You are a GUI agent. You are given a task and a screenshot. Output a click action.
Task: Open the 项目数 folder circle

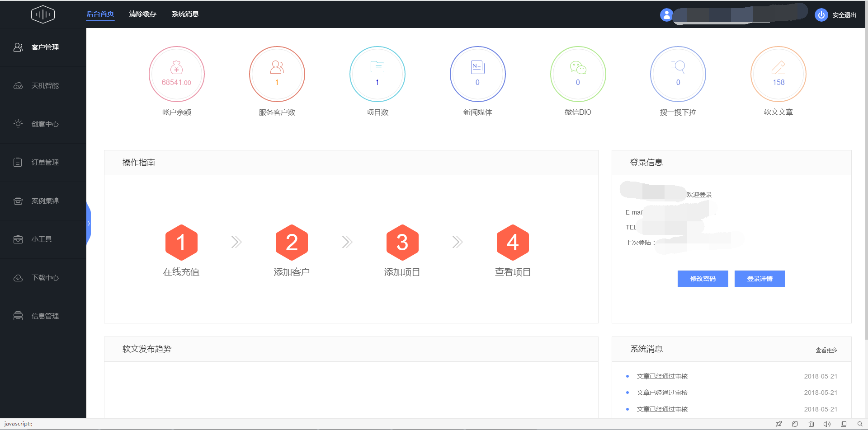coord(377,74)
